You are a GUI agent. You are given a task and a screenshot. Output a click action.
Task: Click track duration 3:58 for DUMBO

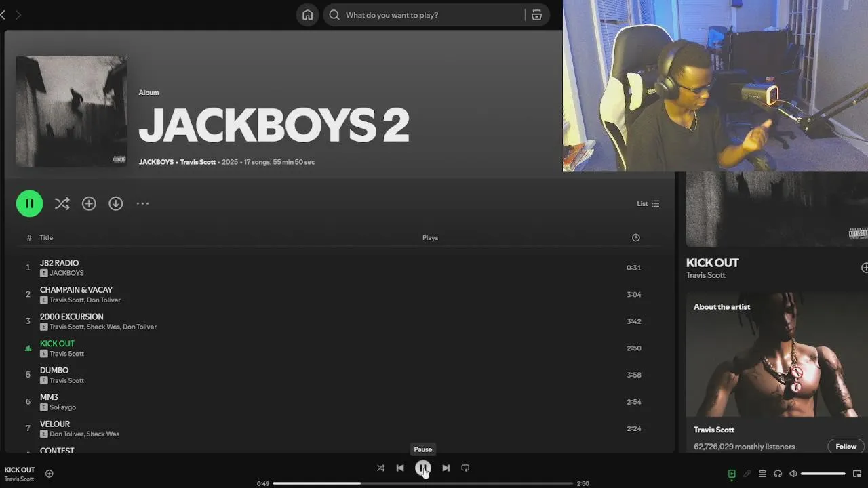click(x=634, y=375)
